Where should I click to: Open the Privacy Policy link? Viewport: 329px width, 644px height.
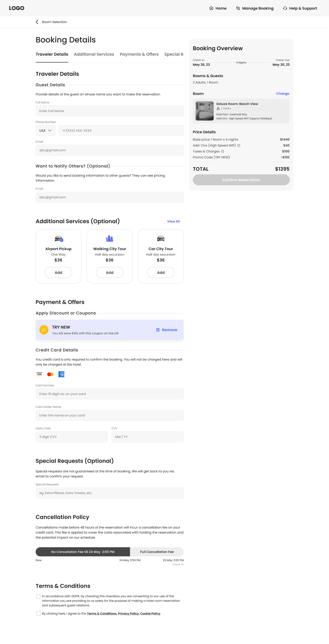tap(128, 613)
